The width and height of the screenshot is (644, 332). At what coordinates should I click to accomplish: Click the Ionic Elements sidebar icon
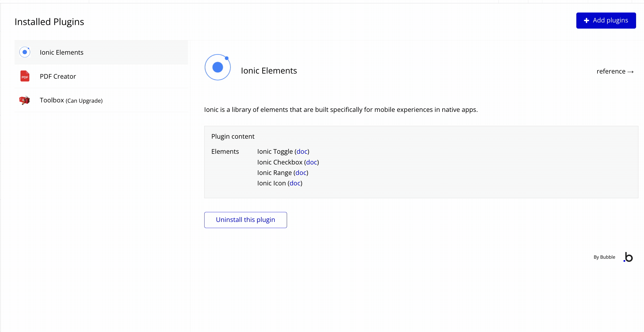point(25,52)
